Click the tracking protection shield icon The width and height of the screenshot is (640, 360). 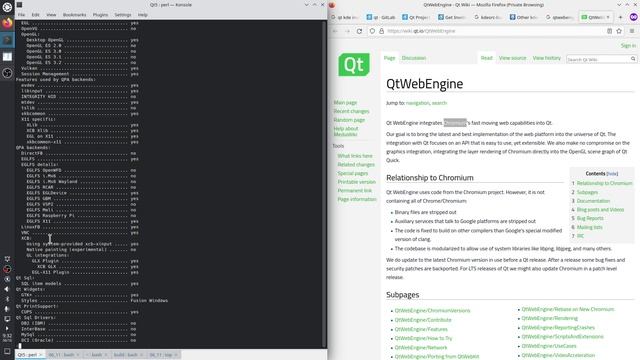372,31
